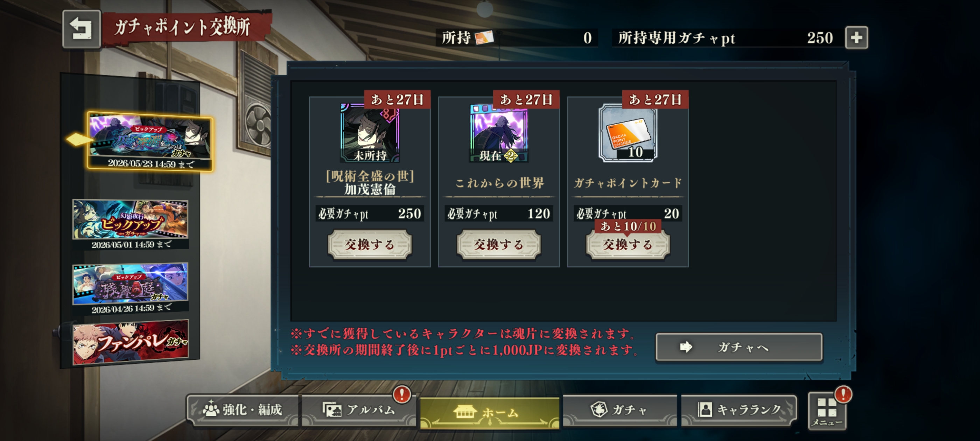Open the アルバム tab

(359, 410)
